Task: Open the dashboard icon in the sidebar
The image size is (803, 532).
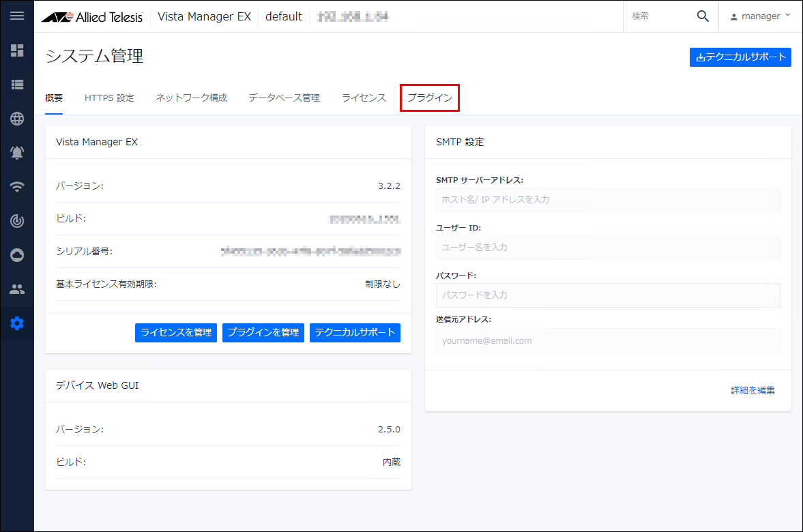Action: (17, 50)
